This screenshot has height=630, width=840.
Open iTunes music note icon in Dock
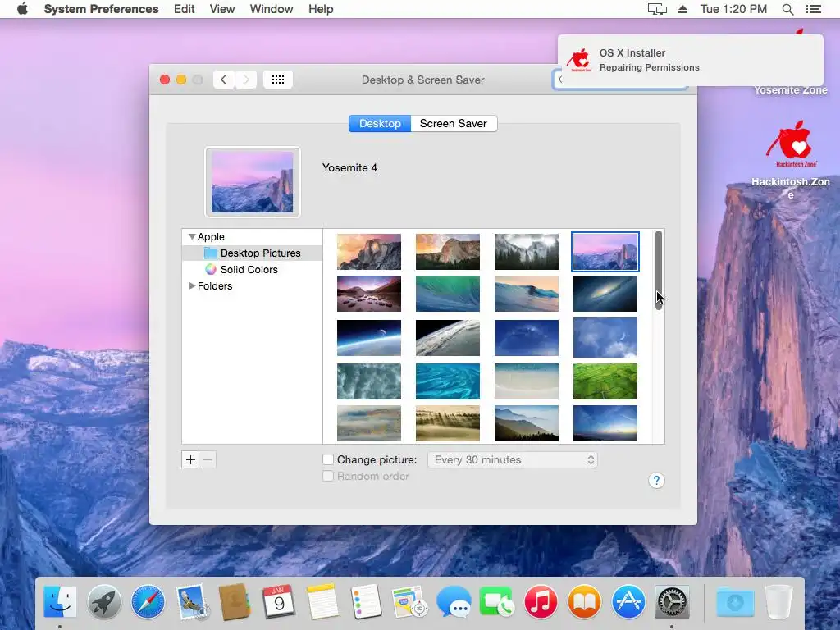tap(541, 601)
